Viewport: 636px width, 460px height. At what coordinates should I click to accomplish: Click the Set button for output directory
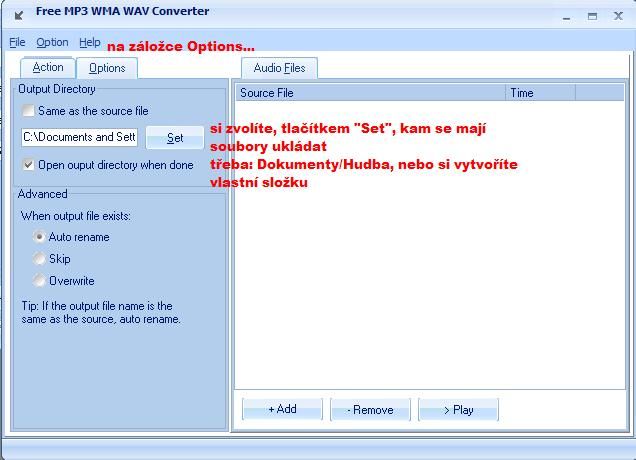pos(175,138)
